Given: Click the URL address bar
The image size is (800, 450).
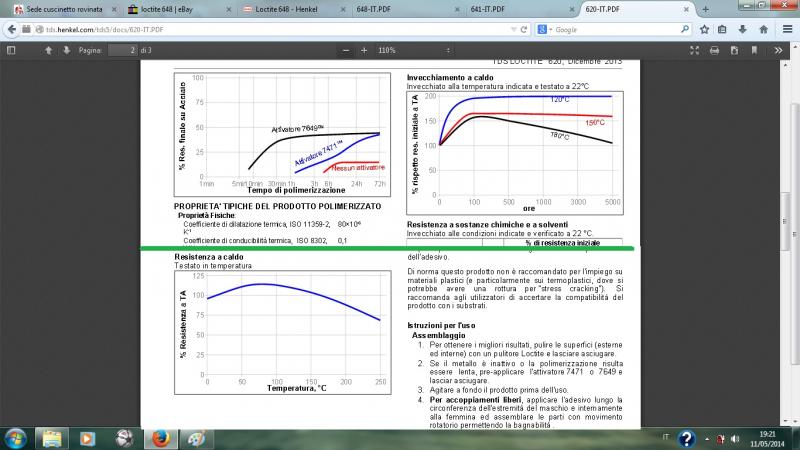Looking at the screenshot, I should (x=276, y=30).
